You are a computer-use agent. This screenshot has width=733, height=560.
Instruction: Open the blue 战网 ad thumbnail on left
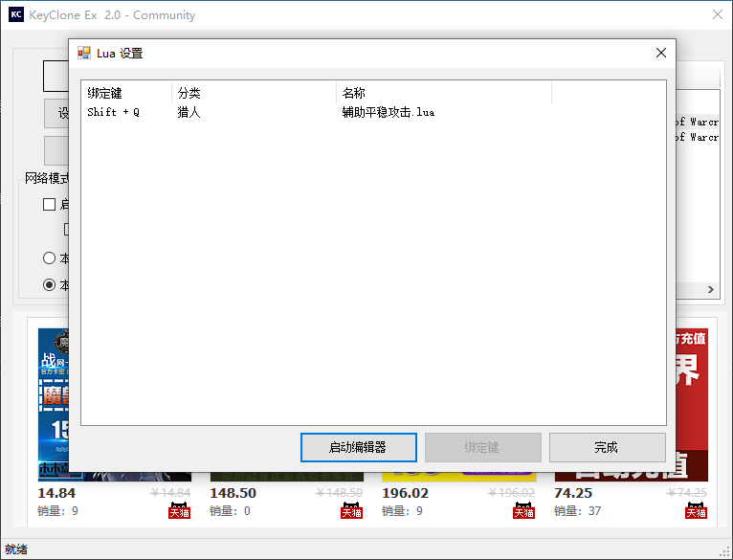pyautogui.click(x=54, y=404)
